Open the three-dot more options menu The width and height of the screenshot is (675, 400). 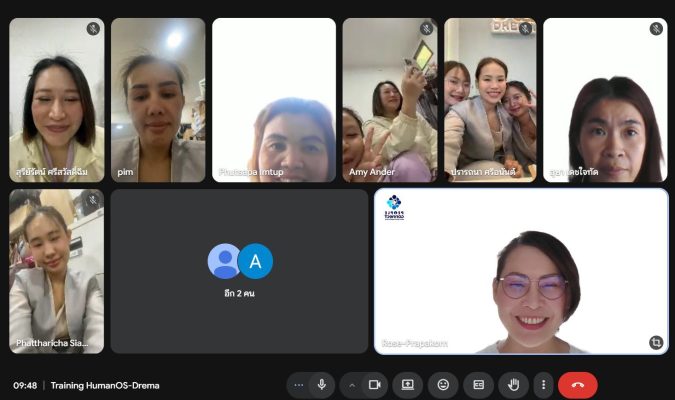(x=543, y=384)
